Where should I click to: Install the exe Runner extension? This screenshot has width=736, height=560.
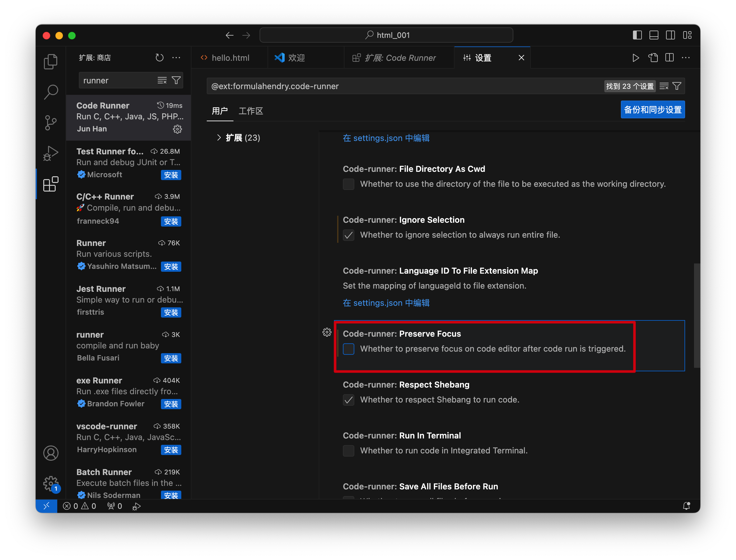coord(171,404)
